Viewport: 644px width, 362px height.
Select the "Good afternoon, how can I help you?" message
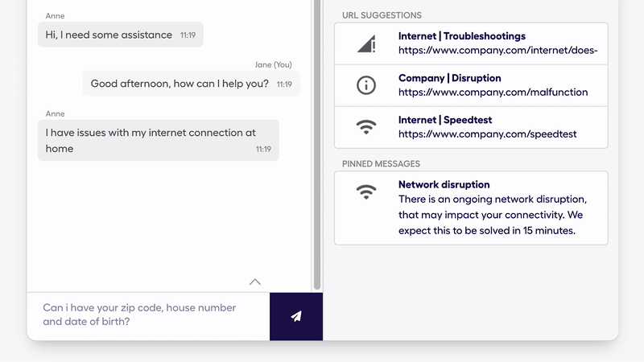pyautogui.click(x=192, y=84)
